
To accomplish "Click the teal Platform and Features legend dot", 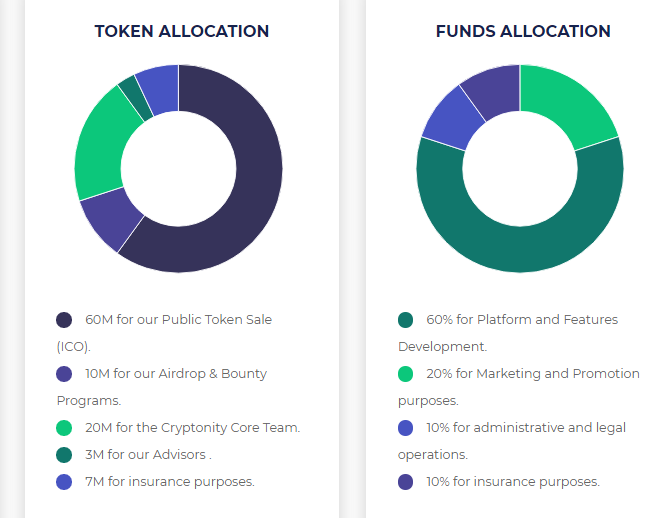I will click(406, 320).
